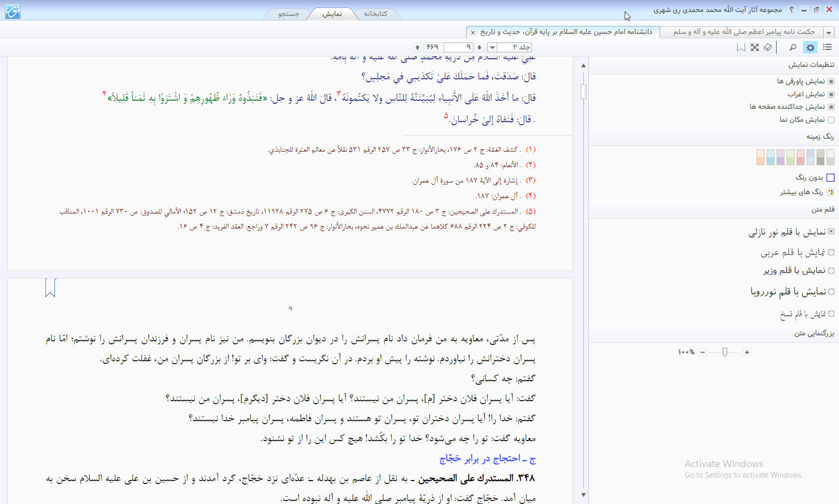Click the eraser highlight-clear icon
The height and width of the screenshot is (504, 839).
[x=768, y=47]
